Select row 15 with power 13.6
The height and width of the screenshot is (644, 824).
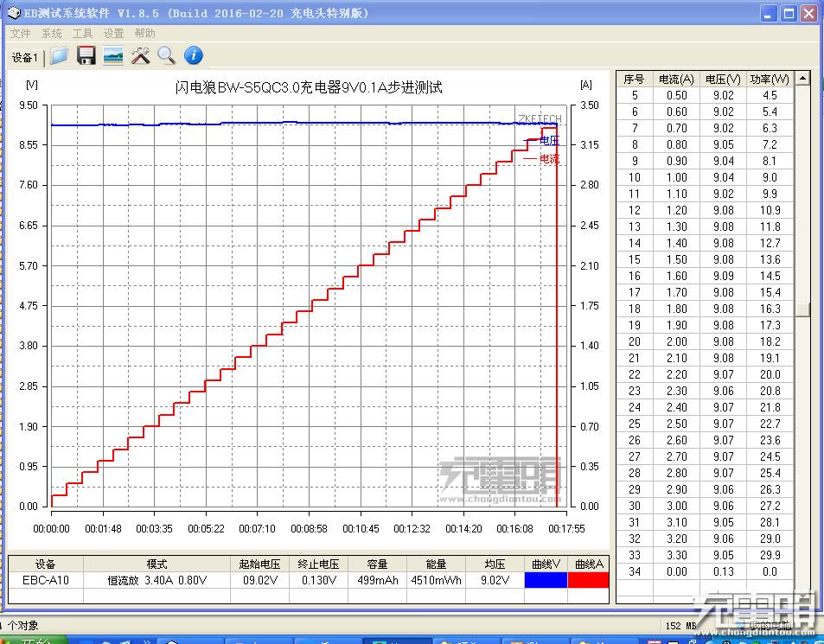coord(705,259)
